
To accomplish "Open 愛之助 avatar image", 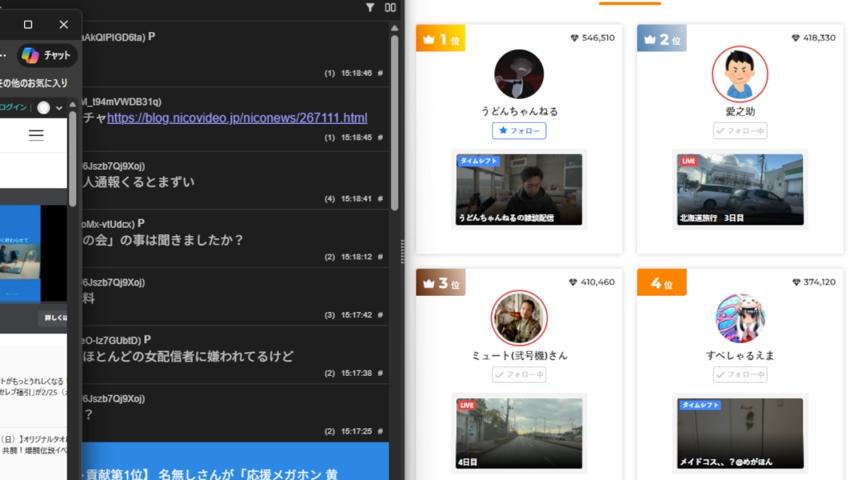I will (x=740, y=74).
